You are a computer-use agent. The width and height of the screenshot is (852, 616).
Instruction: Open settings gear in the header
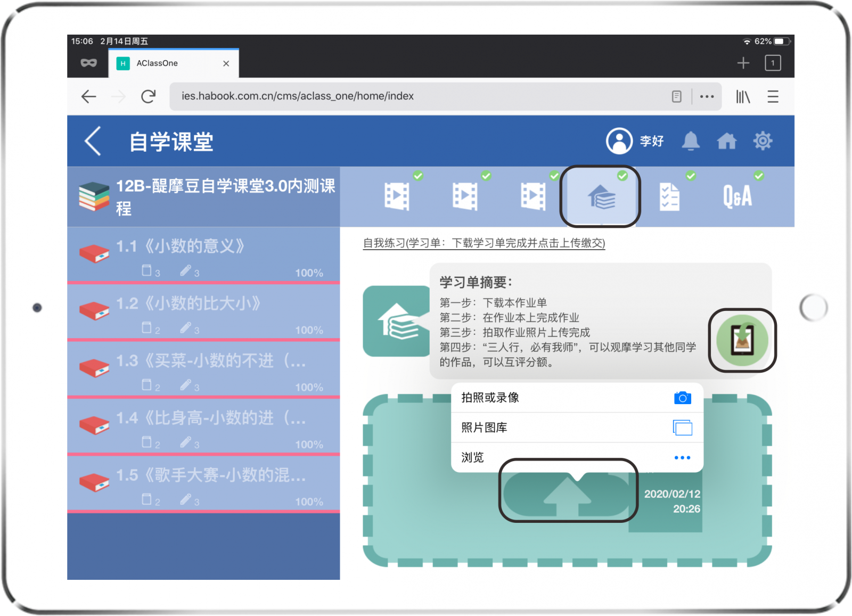click(763, 141)
